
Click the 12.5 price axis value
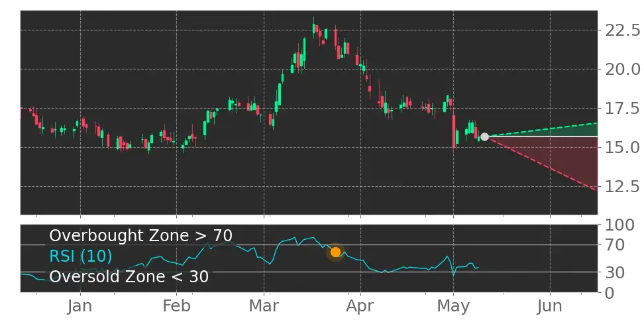(x=622, y=186)
